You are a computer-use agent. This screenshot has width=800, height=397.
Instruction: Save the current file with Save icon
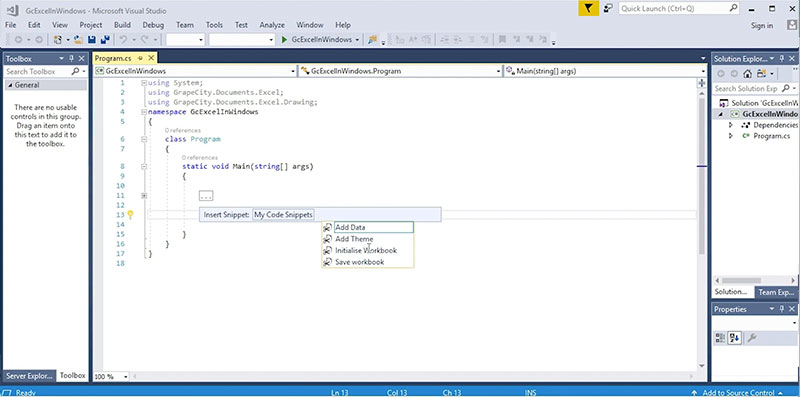92,39
